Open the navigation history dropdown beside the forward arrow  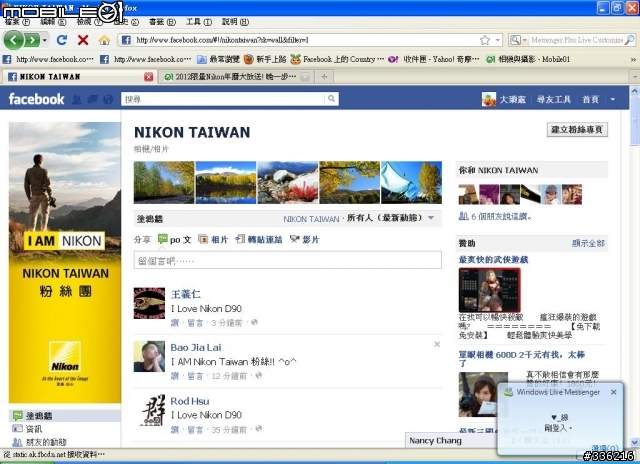click(x=44, y=40)
